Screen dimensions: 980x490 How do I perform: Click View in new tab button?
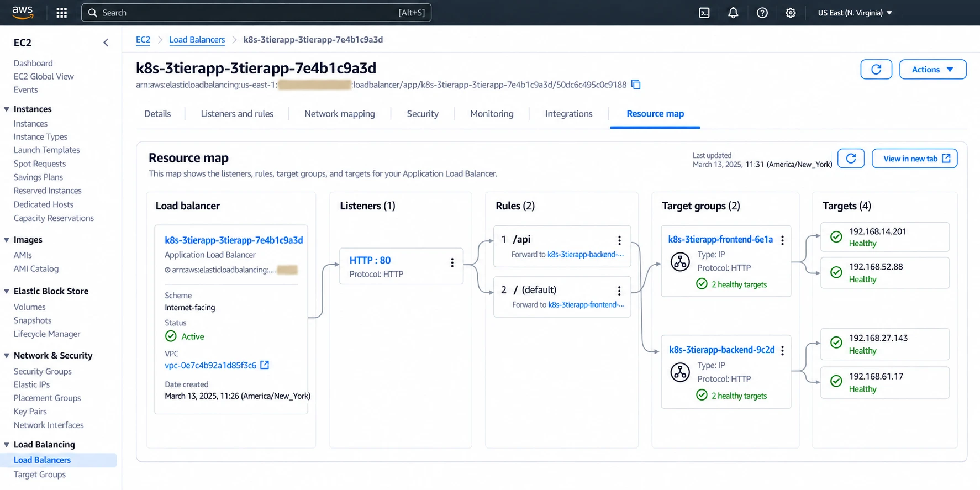click(x=915, y=159)
